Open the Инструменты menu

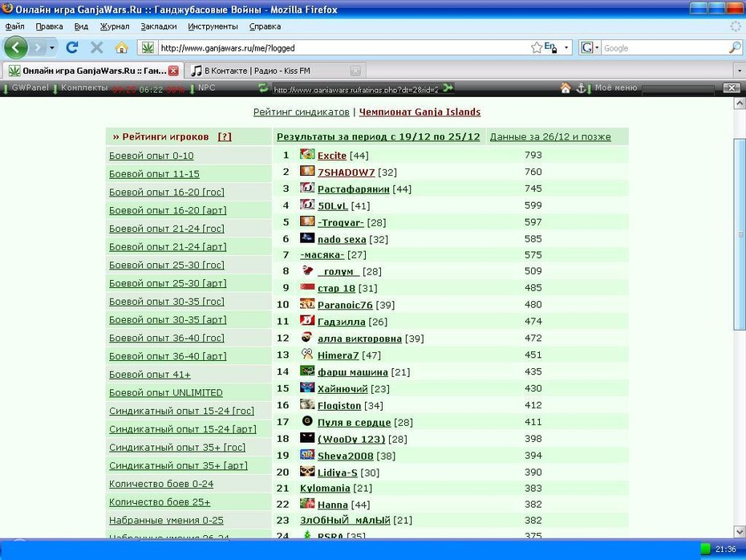tap(213, 26)
